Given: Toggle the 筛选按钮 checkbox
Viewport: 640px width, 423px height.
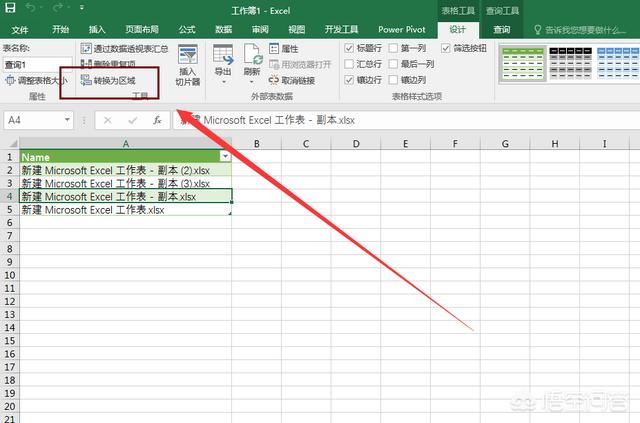Looking at the screenshot, I should pyautogui.click(x=446, y=48).
